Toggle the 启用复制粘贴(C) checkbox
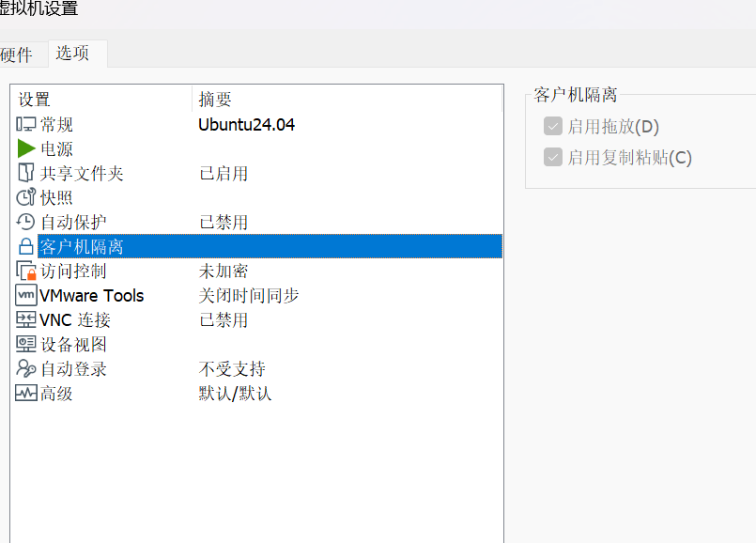756x543 pixels. tap(553, 157)
